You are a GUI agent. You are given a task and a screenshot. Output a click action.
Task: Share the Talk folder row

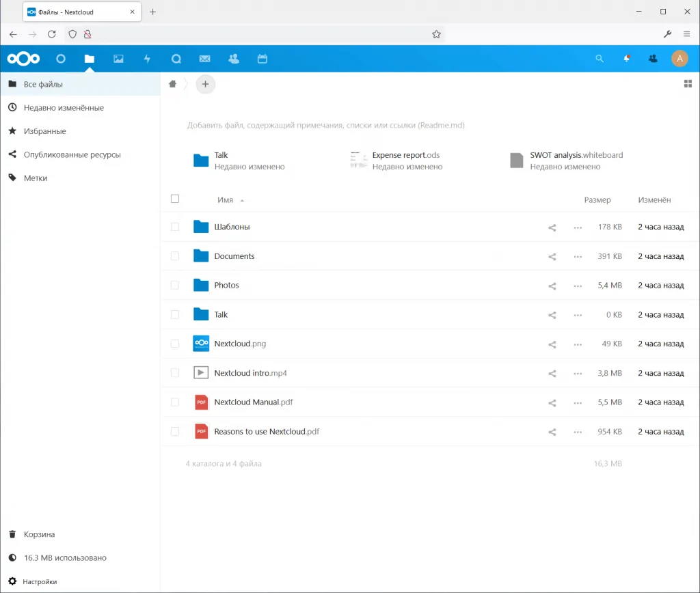coord(552,315)
